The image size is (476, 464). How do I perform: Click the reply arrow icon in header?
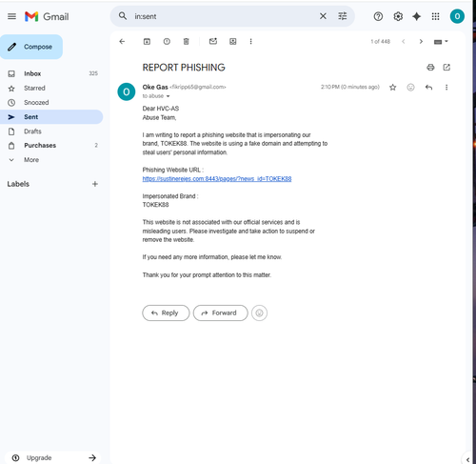coord(428,88)
